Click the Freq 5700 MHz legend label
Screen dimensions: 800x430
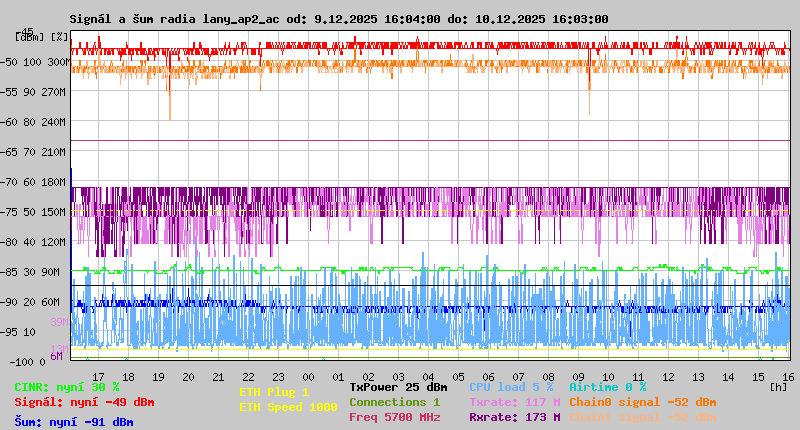click(x=394, y=417)
